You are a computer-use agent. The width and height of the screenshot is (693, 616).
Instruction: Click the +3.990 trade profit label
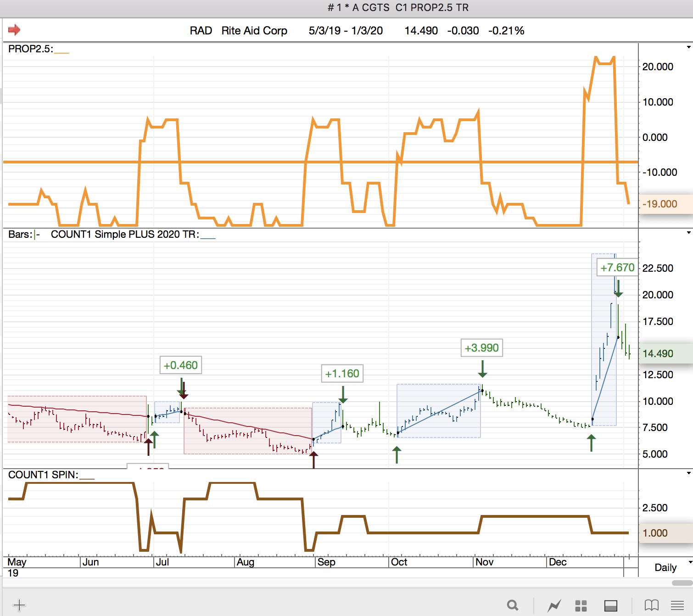481,348
